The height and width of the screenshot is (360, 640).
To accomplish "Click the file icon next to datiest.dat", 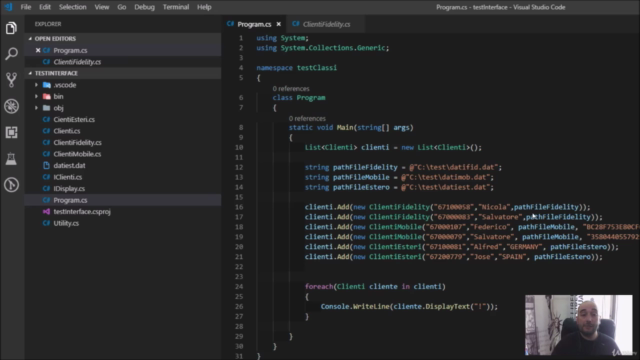I will (47, 165).
